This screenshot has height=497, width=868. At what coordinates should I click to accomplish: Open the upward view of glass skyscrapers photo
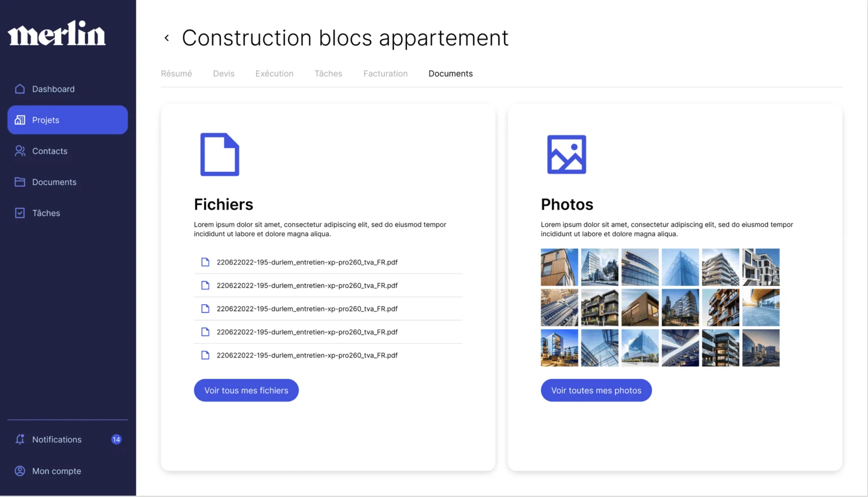(x=600, y=348)
